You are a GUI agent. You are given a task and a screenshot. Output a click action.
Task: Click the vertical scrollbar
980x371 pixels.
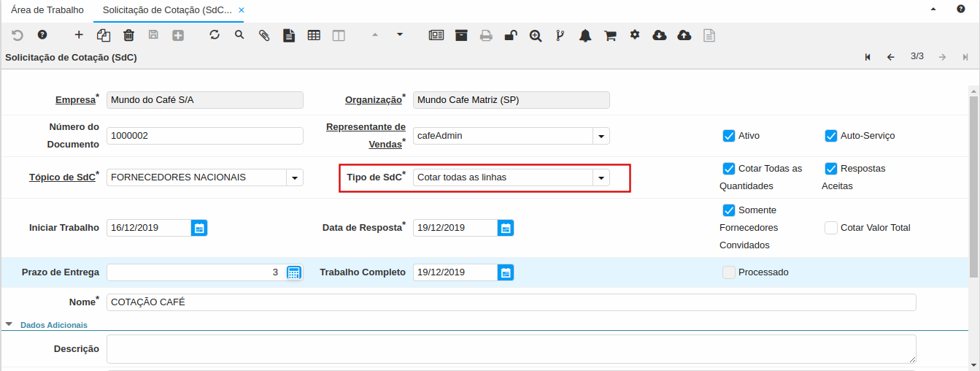pyautogui.click(x=973, y=186)
